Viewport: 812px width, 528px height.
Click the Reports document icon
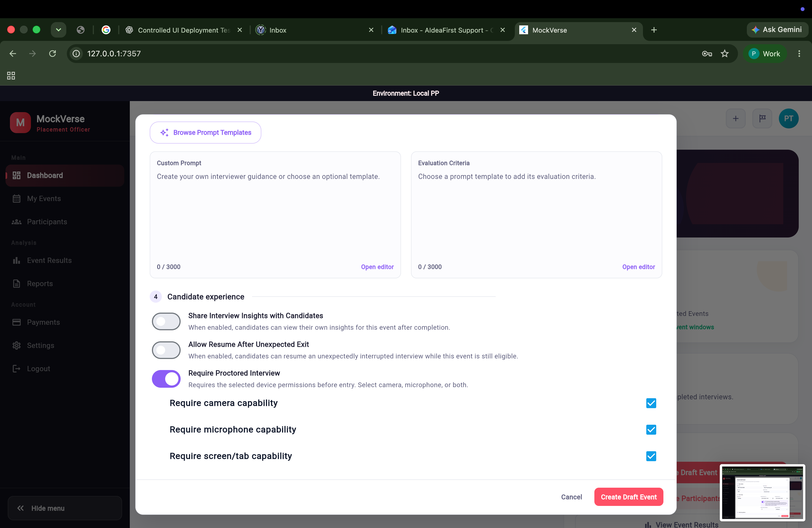[x=16, y=283]
